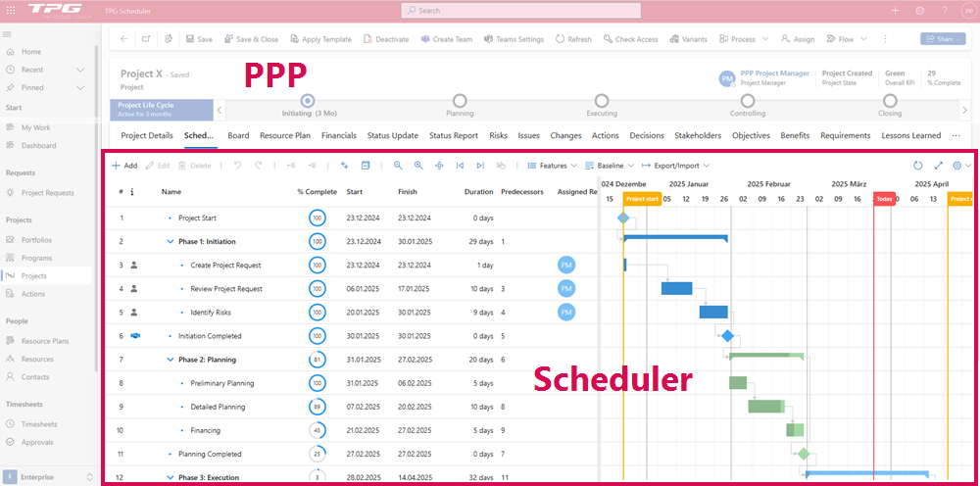
Task: Click the Add task button
Action: [x=124, y=166]
